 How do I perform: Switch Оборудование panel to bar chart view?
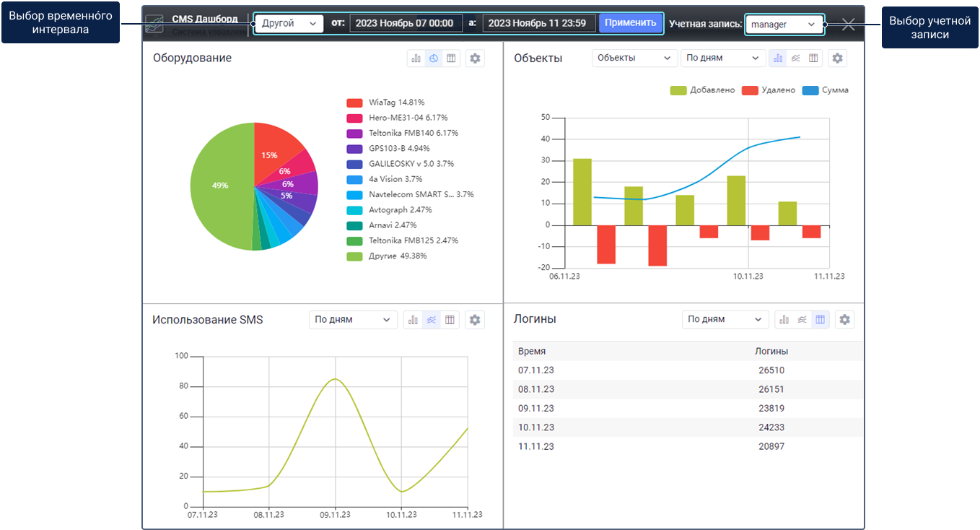pyautogui.click(x=416, y=58)
